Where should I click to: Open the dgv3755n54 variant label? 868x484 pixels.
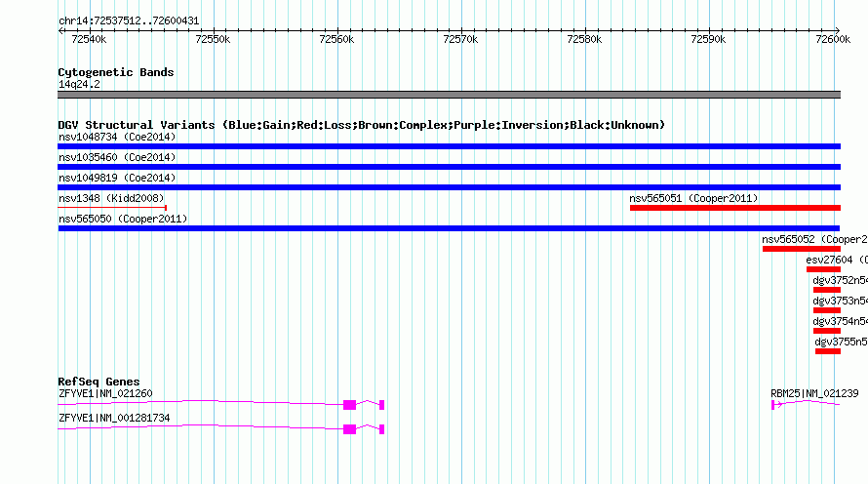pyautogui.click(x=842, y=342)
